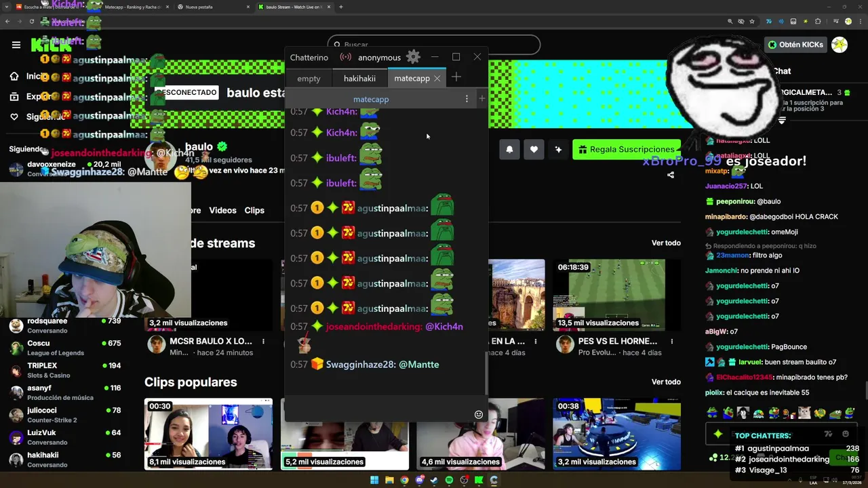Click the Kick sidebar heart Siguiendo icon

[14, 117]
